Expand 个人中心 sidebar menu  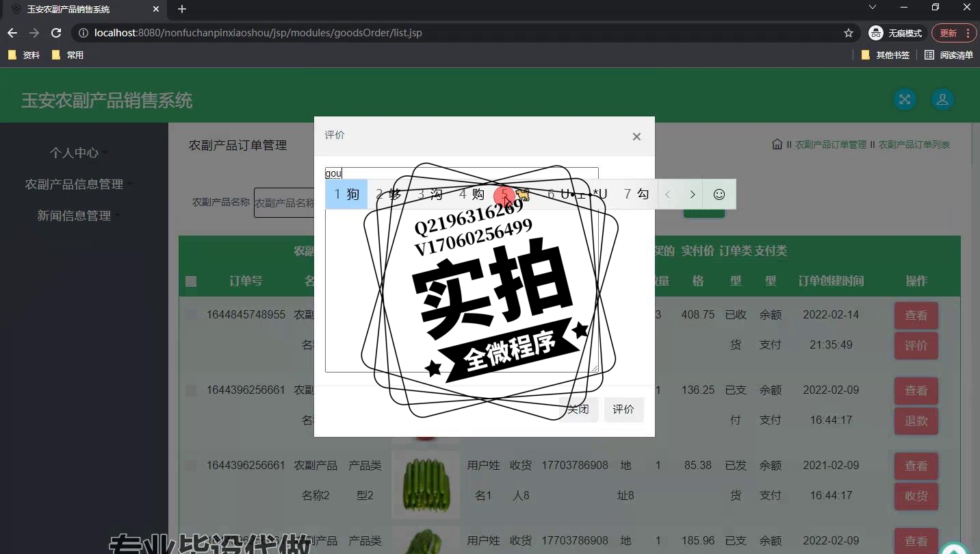pos(77,153)
